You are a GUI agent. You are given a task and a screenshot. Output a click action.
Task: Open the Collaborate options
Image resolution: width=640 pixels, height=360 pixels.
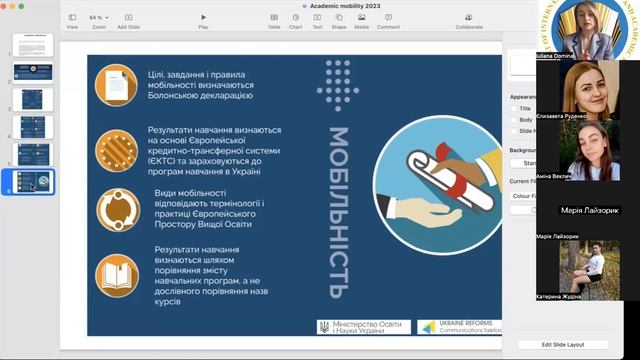tap(469, 21)
